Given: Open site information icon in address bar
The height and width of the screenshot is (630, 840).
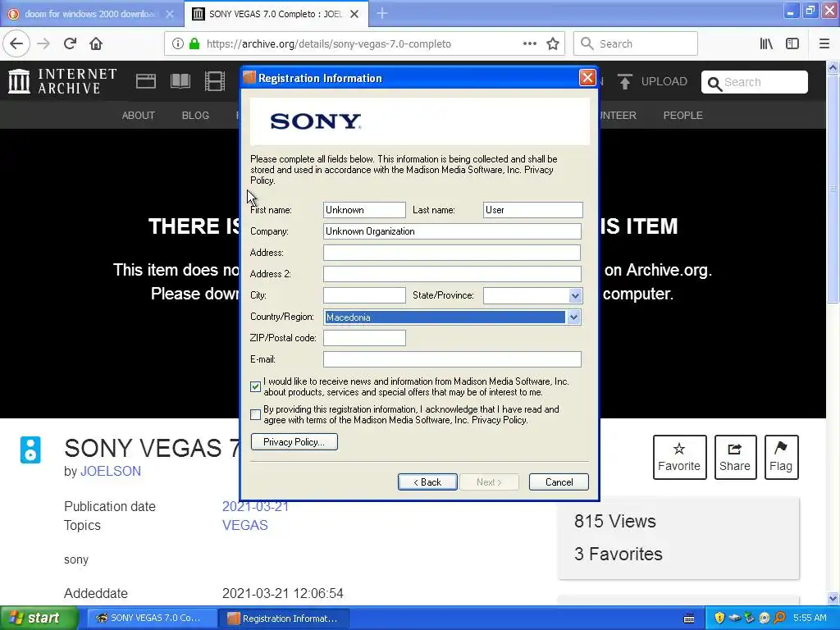Looking at the screenshot, I should click(178, 44).
